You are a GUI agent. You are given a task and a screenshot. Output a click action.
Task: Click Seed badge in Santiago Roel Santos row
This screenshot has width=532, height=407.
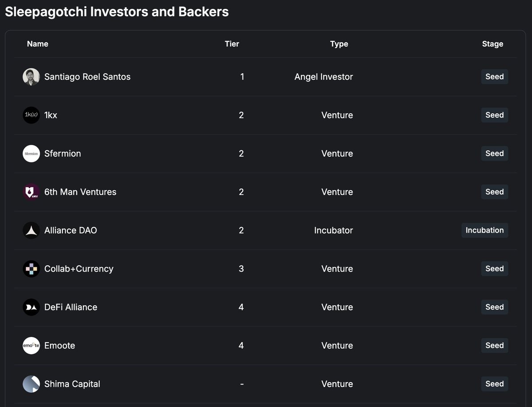pos(495,77)
